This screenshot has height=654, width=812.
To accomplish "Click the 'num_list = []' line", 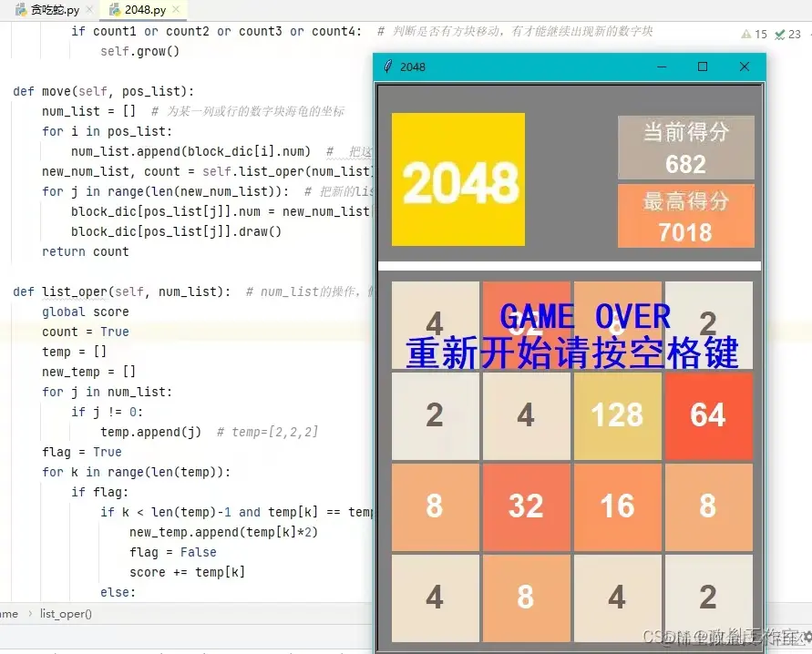I will 88,111.
